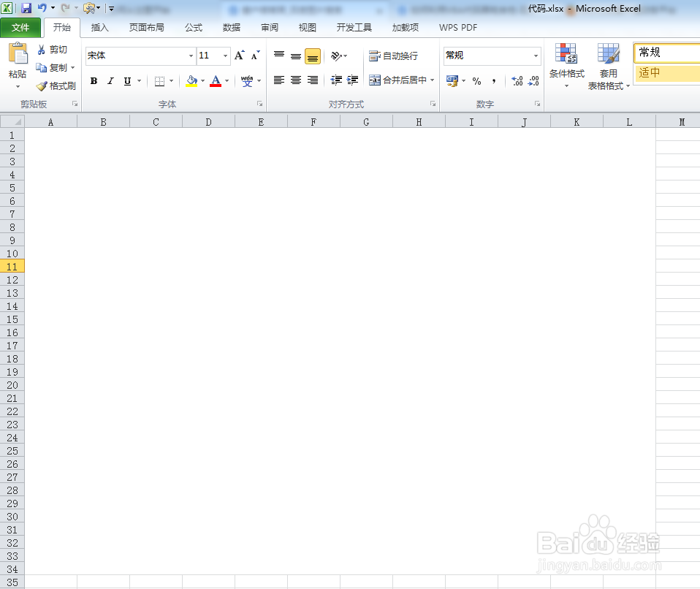Switch to the 插入 tab
This screenshot has height=589, width=700.
[x=99, y=28]
